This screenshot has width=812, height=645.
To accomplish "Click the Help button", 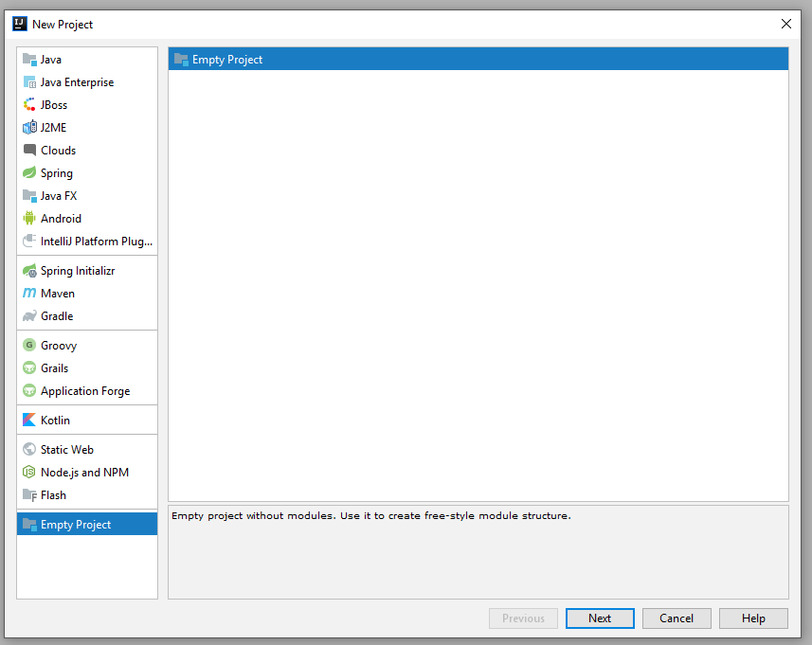I will tap(753, 618).
